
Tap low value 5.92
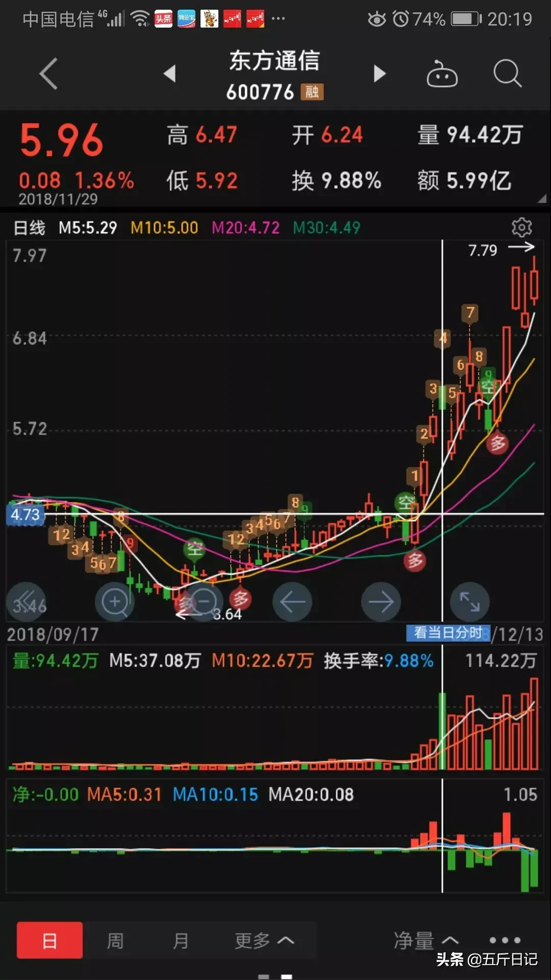click(217, 181)
